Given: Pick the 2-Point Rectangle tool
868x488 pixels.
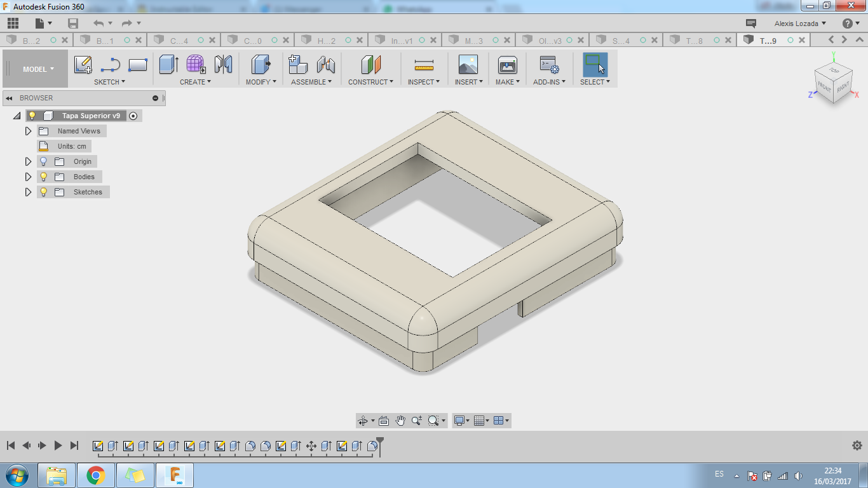Looking at the screenshot, I should pyautogui.click(x=138, y=65).
